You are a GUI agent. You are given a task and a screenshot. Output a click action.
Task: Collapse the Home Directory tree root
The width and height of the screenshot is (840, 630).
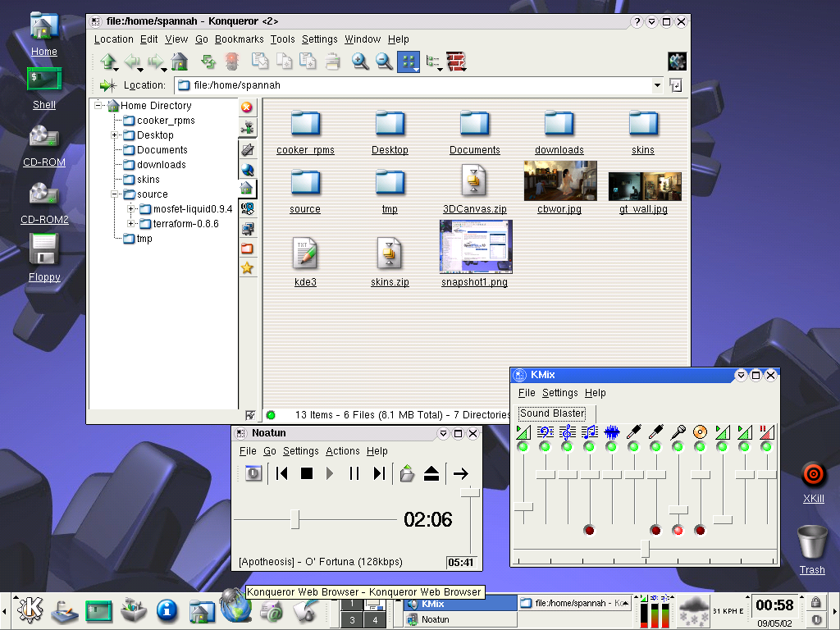pyautogui.click(x=98, y=105)
